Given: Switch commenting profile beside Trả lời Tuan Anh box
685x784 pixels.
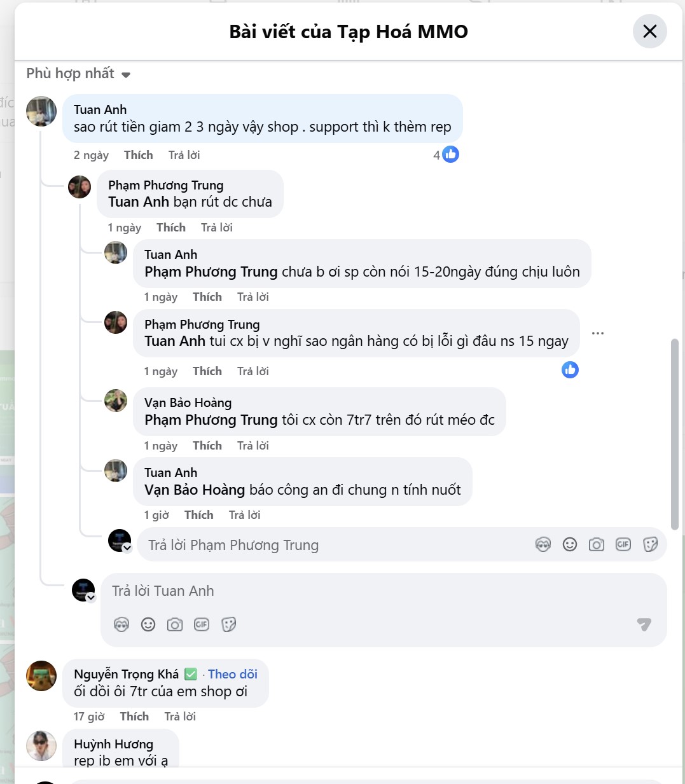Looking at the screenshot, I should 90,597.
